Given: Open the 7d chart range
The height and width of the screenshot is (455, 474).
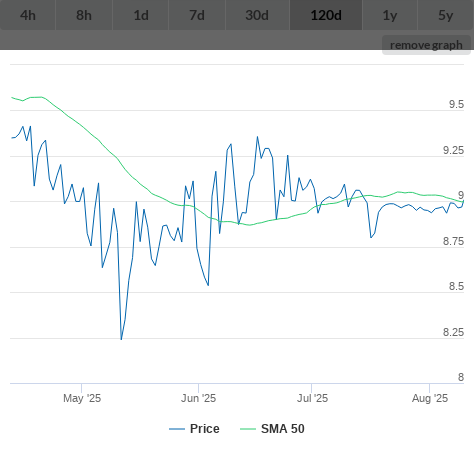Looking at the screenshot, I should pyautogui.click(x=197, y=15).
